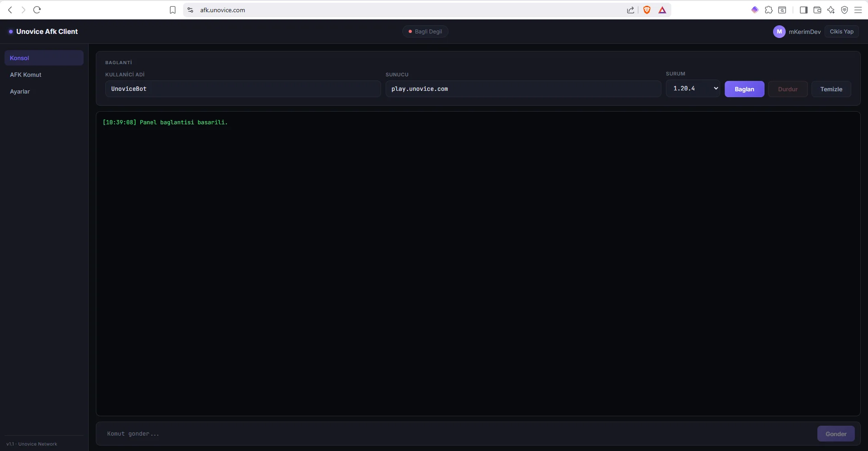Click the 'v1.1 · Unovice Network' footer text
868x451 pixels.
coord(32,444)
